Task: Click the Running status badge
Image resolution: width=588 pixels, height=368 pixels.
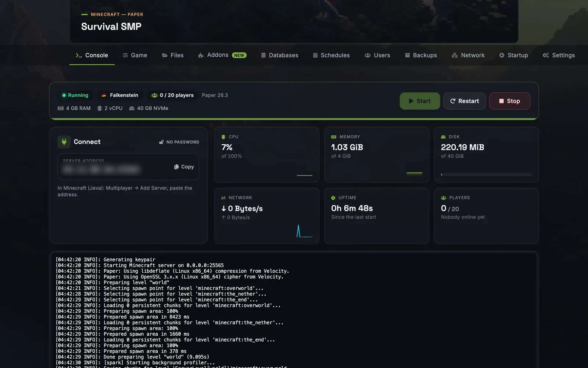Action: click(x=75, y=95)
